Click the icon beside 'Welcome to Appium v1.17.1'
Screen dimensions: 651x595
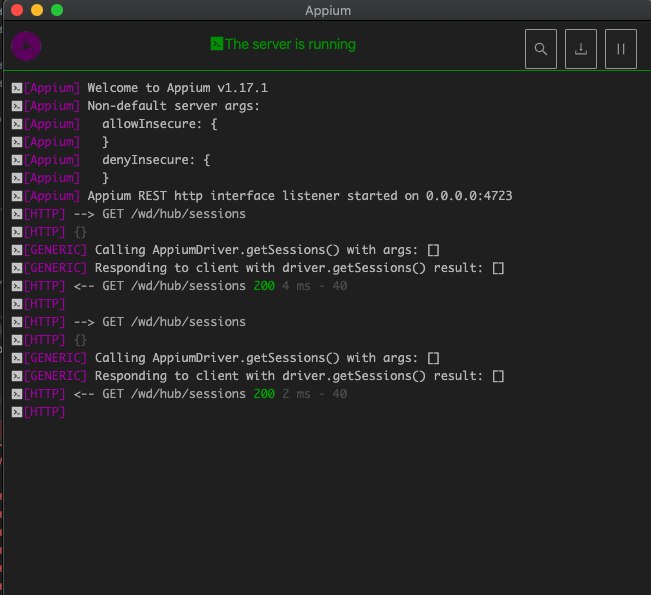17,88
